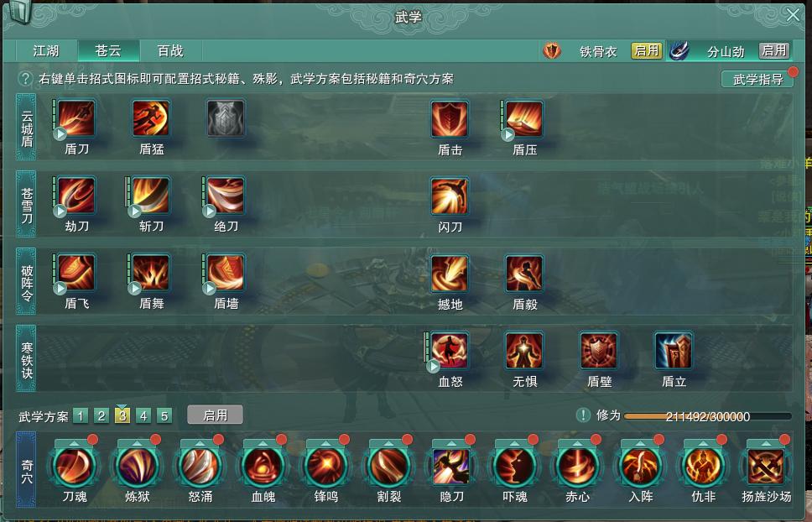This screenshot has width=812, height=522.
Task: Expand the 刀魂 talent slot options
Action: tap(74, 444)
